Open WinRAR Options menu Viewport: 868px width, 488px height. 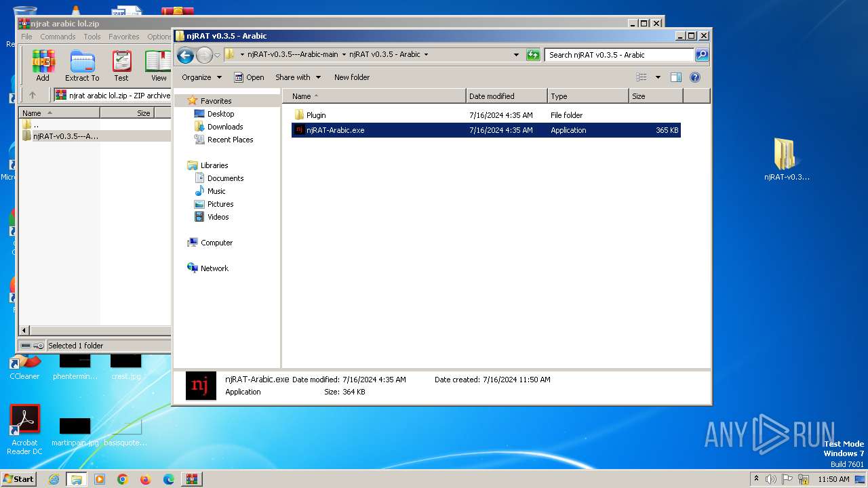tap(159, 37)
